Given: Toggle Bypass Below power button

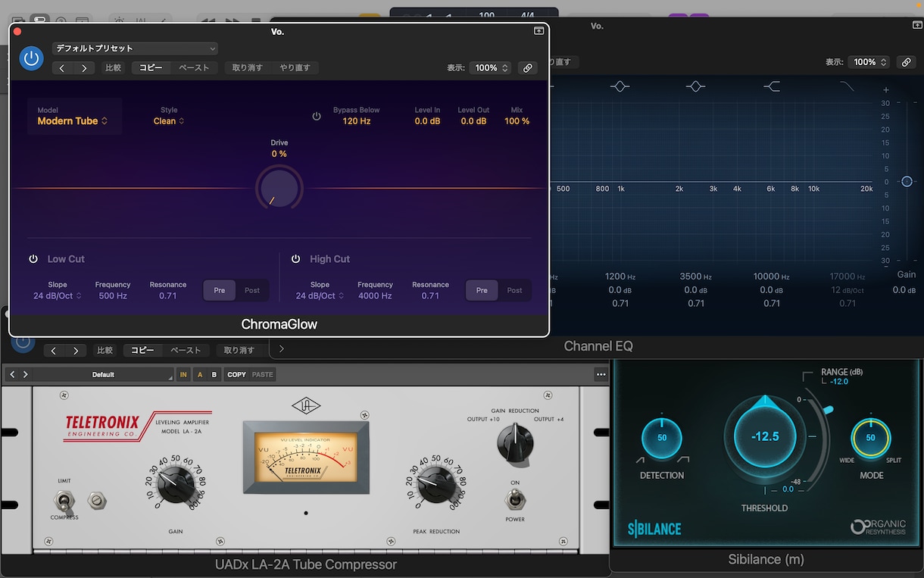Looking at the screenshot, I should (317, 116).
